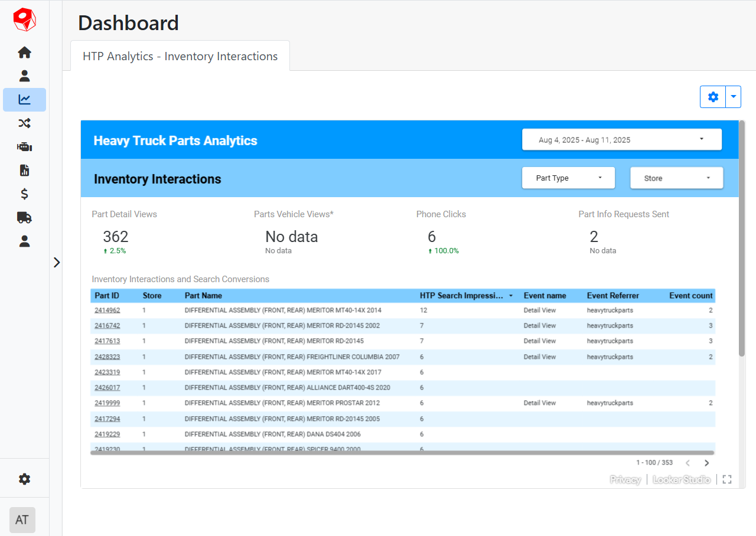Expand the caret next to gear button

coord(733,97)
